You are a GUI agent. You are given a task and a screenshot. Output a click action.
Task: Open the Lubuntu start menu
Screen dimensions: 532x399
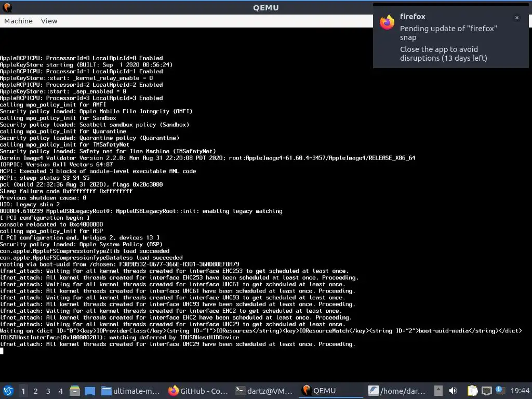[x=8, y=391]
